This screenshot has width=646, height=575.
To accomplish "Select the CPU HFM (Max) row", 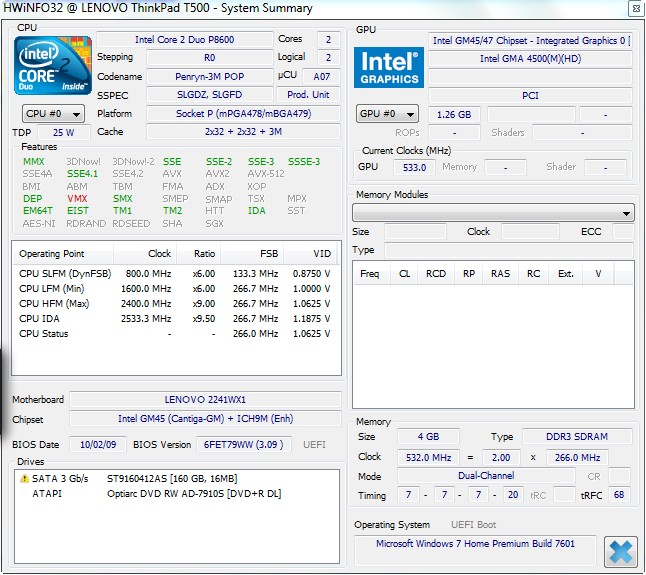I will (175, 304).
